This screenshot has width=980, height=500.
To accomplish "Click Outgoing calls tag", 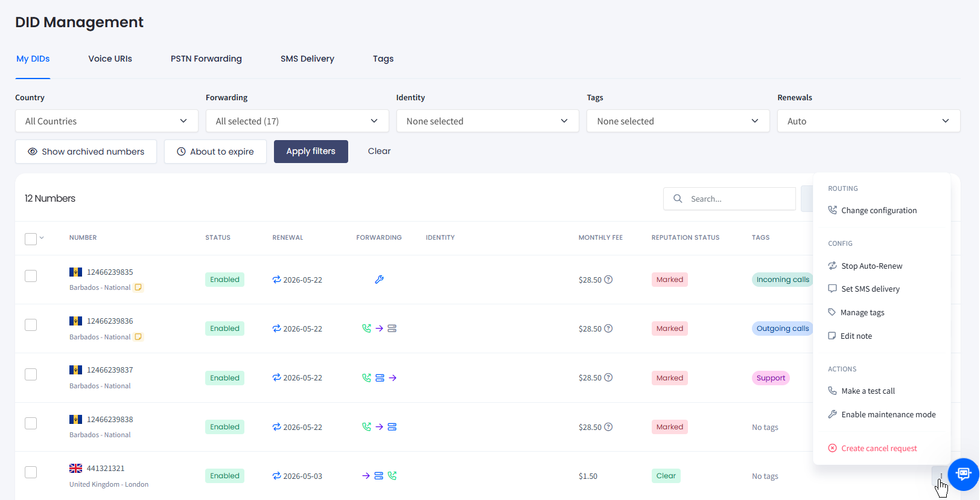I will 783,329.
